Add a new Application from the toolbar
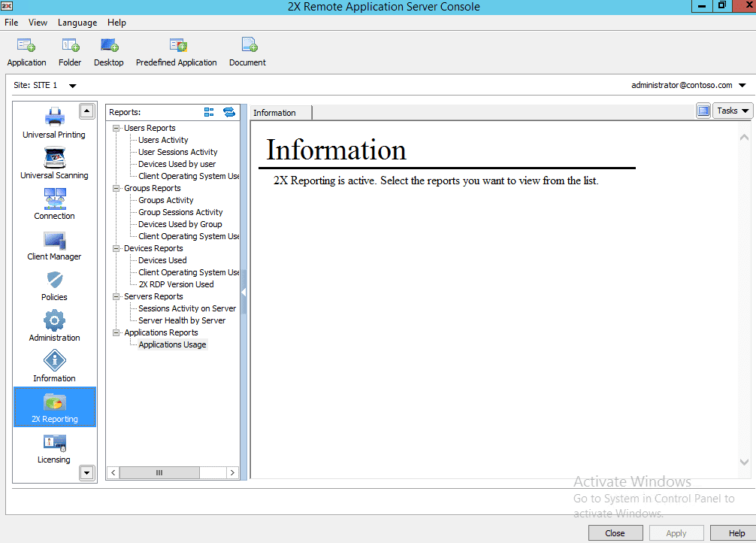Image resolution: width=756 pixels, height=543 pixels. (26, 52)
